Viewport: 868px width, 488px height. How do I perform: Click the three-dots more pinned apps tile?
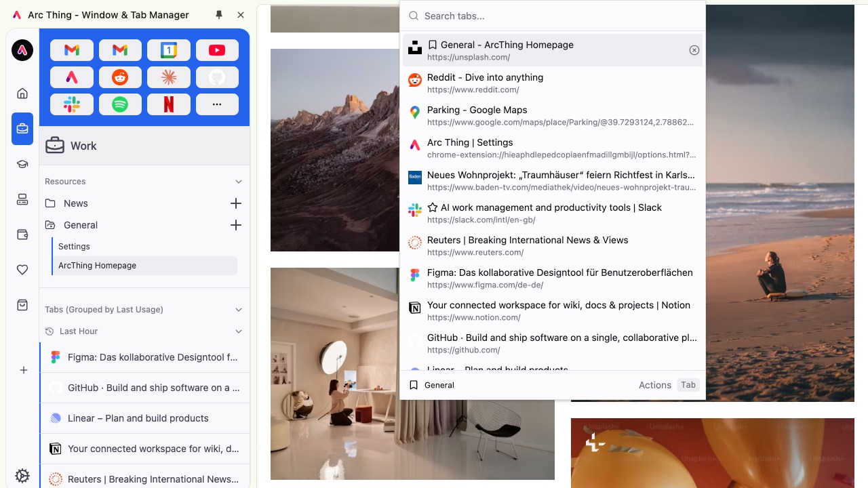coord(217,104)
